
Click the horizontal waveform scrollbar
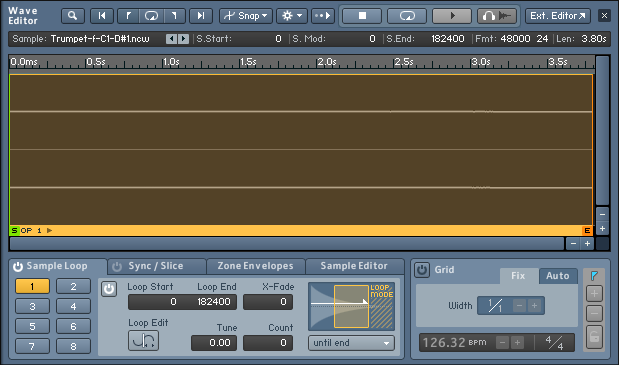(x=287, y=243)
